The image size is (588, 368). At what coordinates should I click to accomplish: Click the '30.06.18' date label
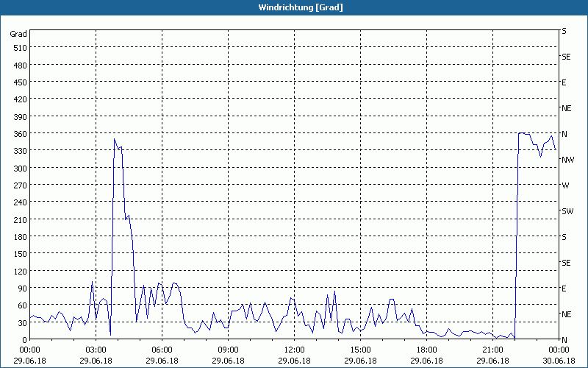(x=559, y=361)
